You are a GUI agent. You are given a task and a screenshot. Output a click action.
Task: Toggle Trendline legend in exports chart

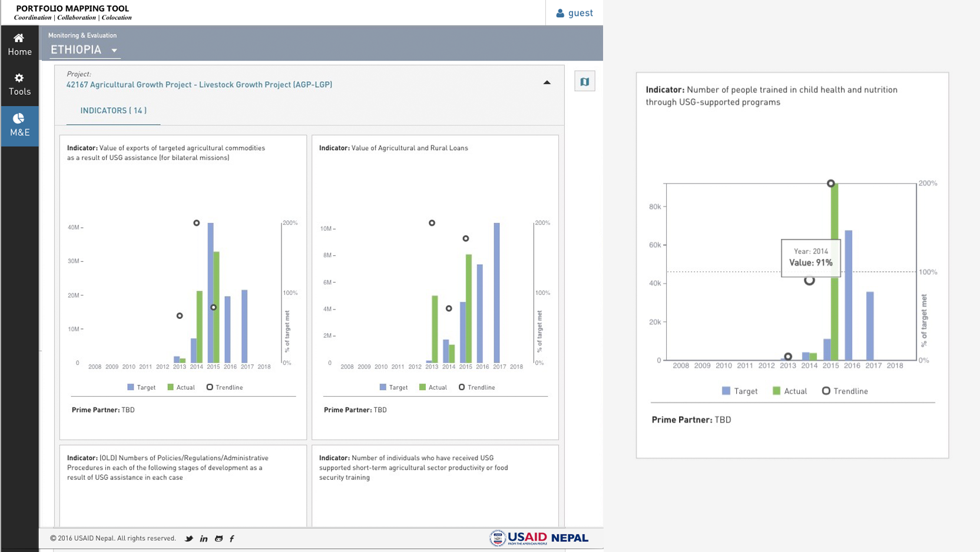pyautogui.click(x=224, y=387)
